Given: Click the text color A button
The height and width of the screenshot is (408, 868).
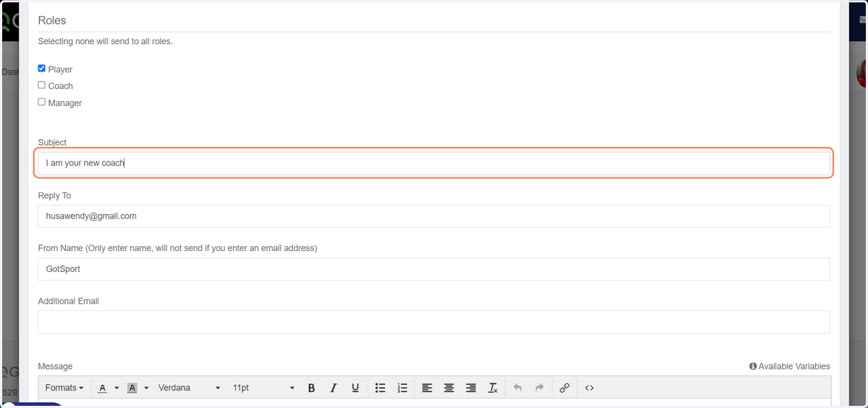Looking at the screenshot, I should 103,388.
